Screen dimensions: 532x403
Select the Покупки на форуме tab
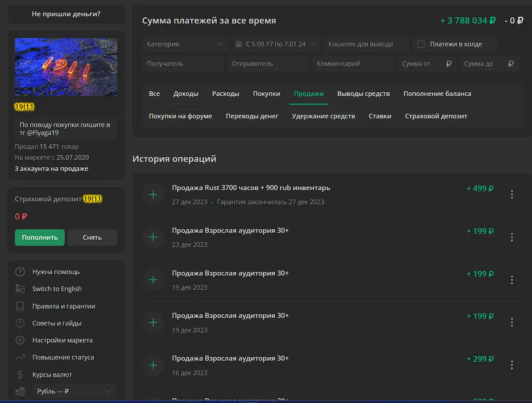tap(180, 116)
